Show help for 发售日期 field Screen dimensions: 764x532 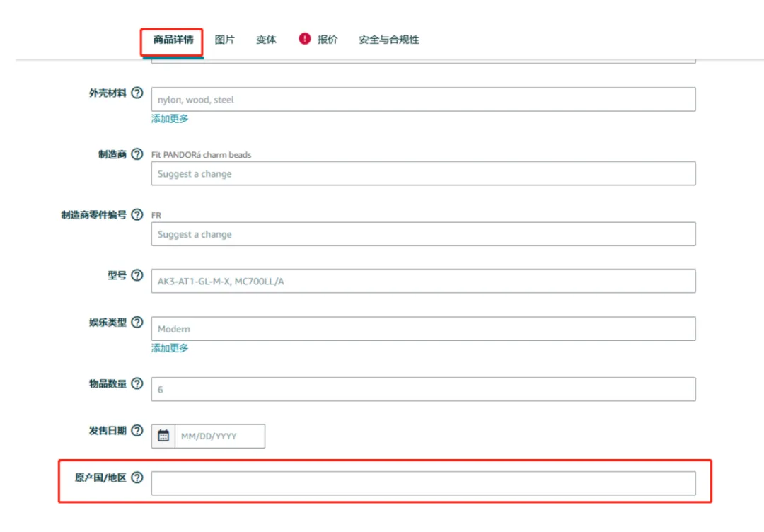[137, 430]
